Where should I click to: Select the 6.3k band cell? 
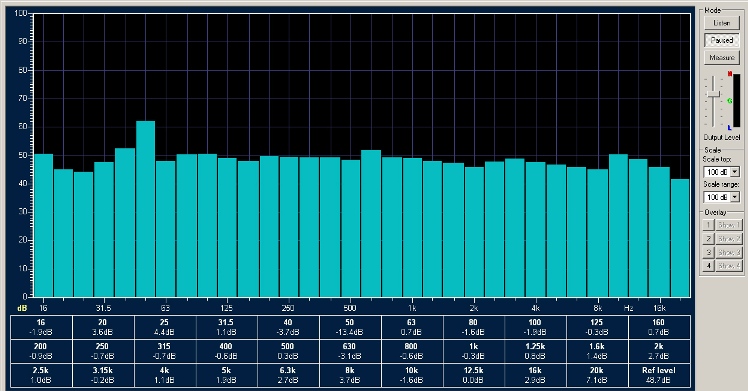[288, 375]
